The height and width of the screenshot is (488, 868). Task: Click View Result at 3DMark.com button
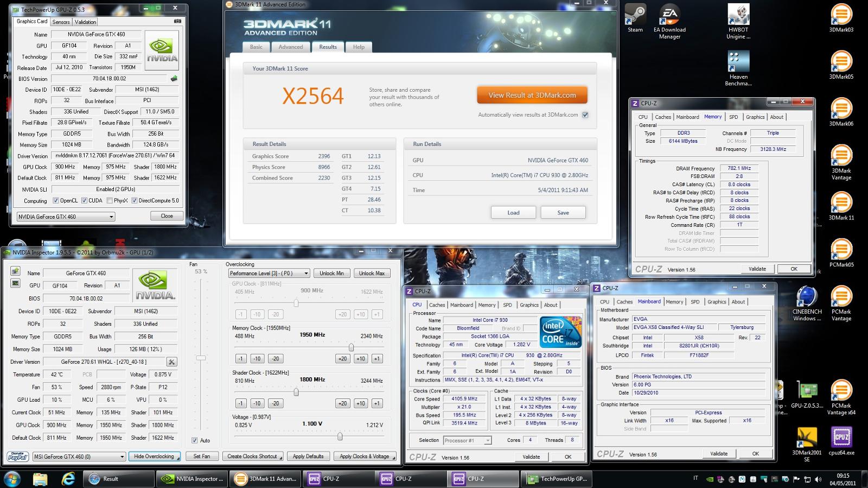click(x=532, y=95)
